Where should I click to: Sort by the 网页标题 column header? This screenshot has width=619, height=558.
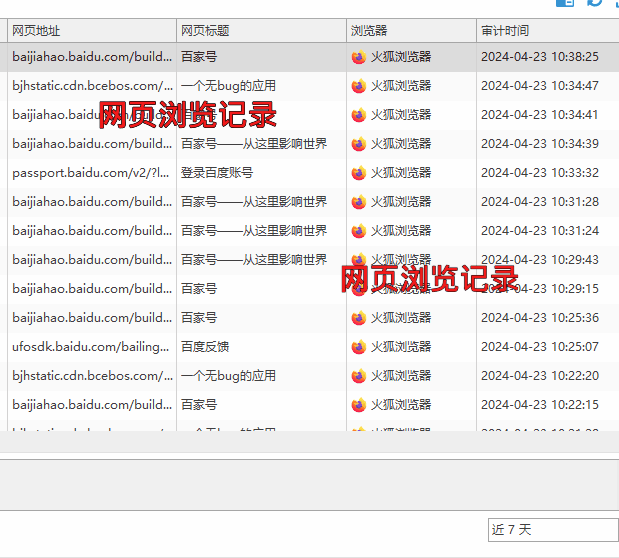click(x=261, y=31)
